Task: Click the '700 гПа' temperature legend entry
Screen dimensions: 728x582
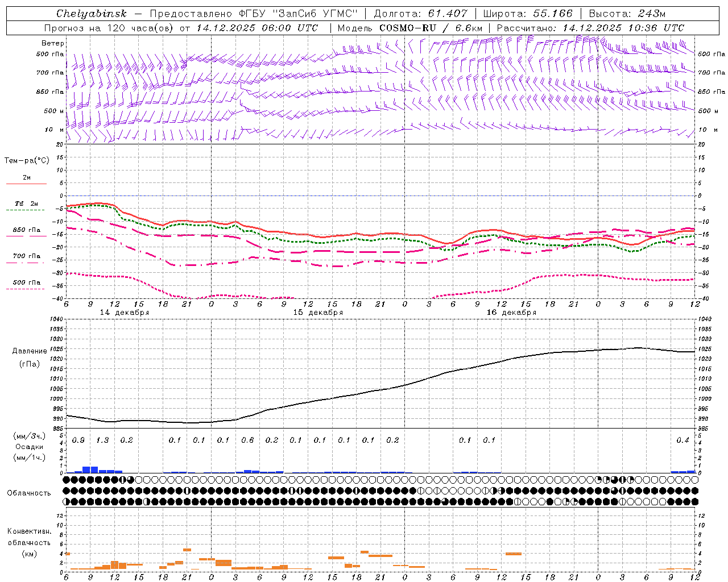Action: [26, 256]
